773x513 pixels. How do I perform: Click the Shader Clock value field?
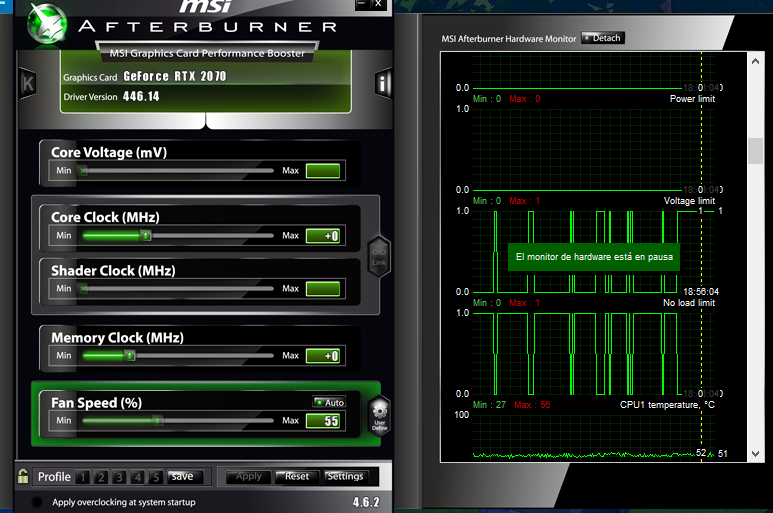323,289
